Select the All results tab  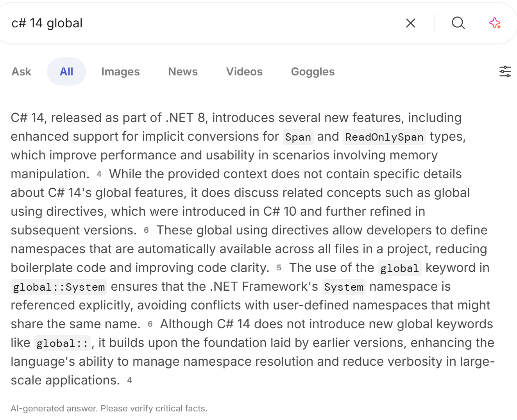coord(66,71)
